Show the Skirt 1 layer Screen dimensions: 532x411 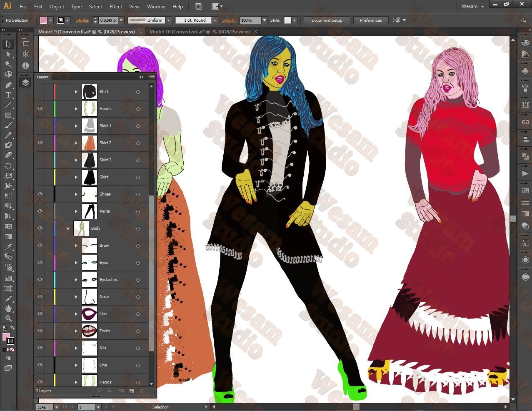pyautogui.click(x=40, y=125)
